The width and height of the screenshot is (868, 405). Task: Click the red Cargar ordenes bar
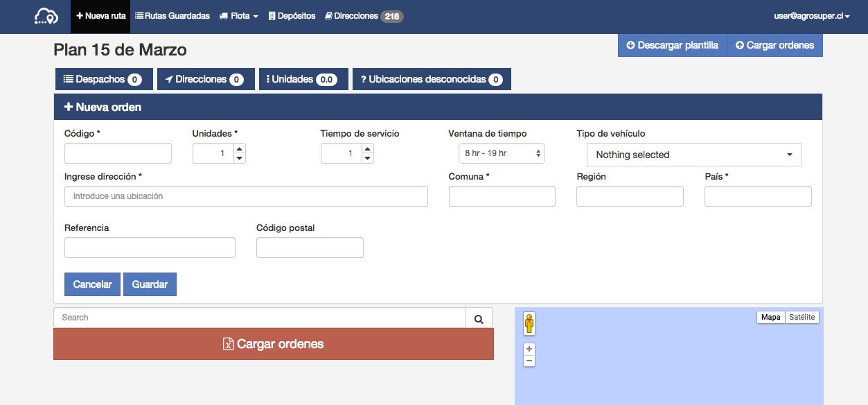tap(273, 344)
